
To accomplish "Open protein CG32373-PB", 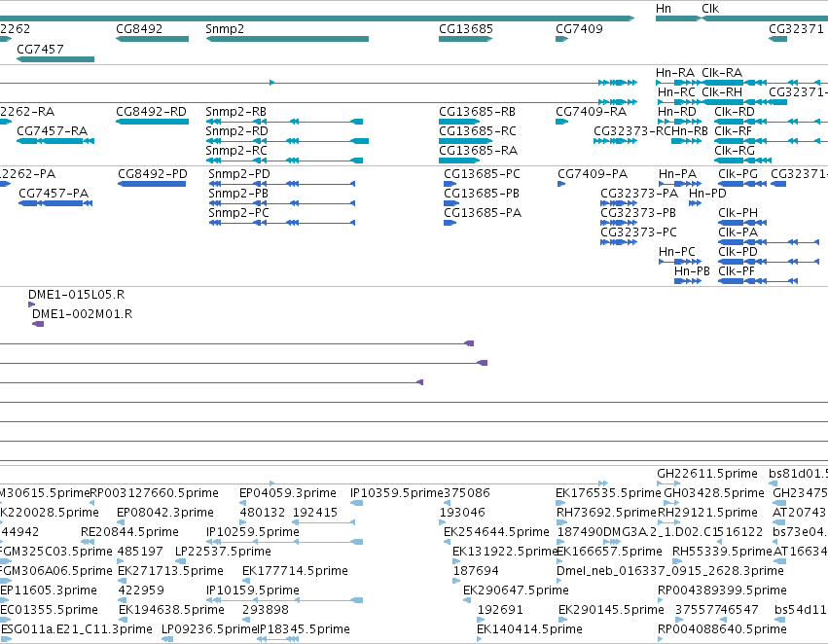I will click(x=638, y=213).
